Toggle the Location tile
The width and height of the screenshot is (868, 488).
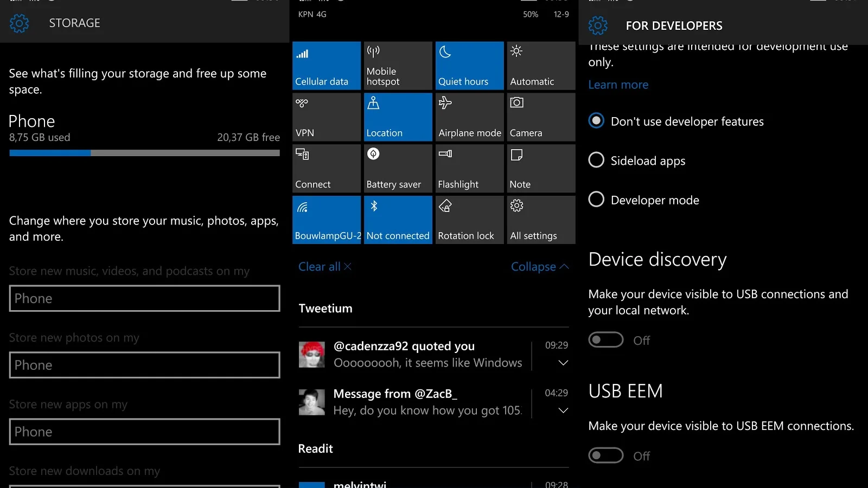click(x=398, y=117)
